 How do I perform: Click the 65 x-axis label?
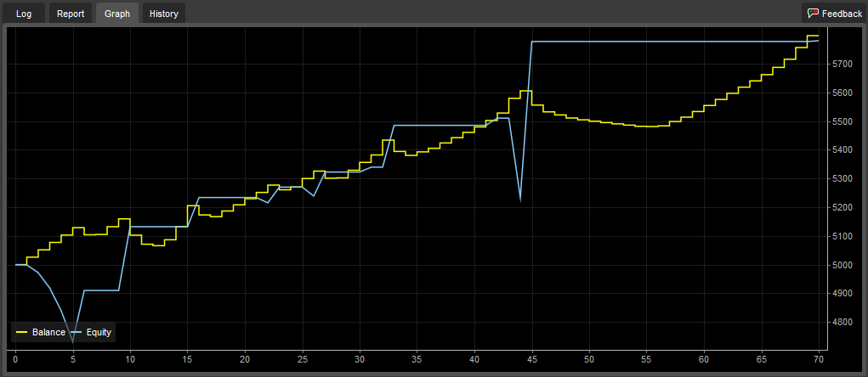tap(761, 359)
